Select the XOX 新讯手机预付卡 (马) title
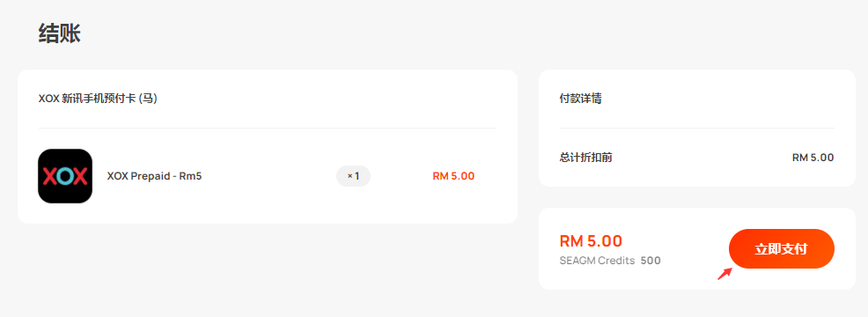Image resolution: width=868 pixels, height=317 pixels. [x=98, y=99]
